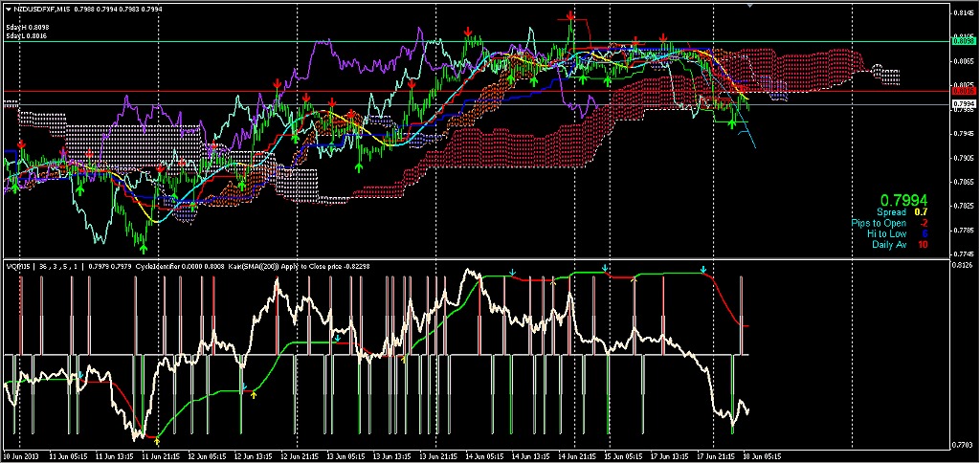Click the 17 Jun 13:15 time label
The image size is (980, 463).
[667, 455]
